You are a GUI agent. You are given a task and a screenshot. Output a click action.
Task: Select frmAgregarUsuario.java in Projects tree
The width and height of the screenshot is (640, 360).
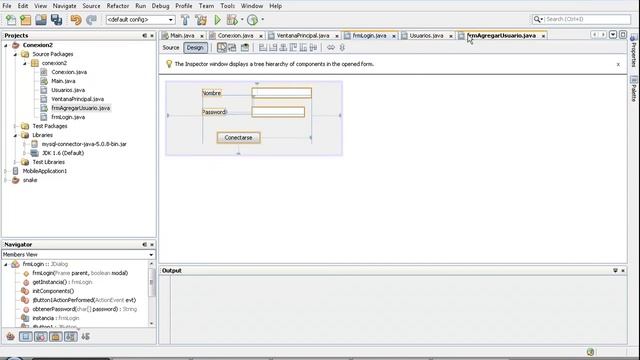click(x=80, y=108)
